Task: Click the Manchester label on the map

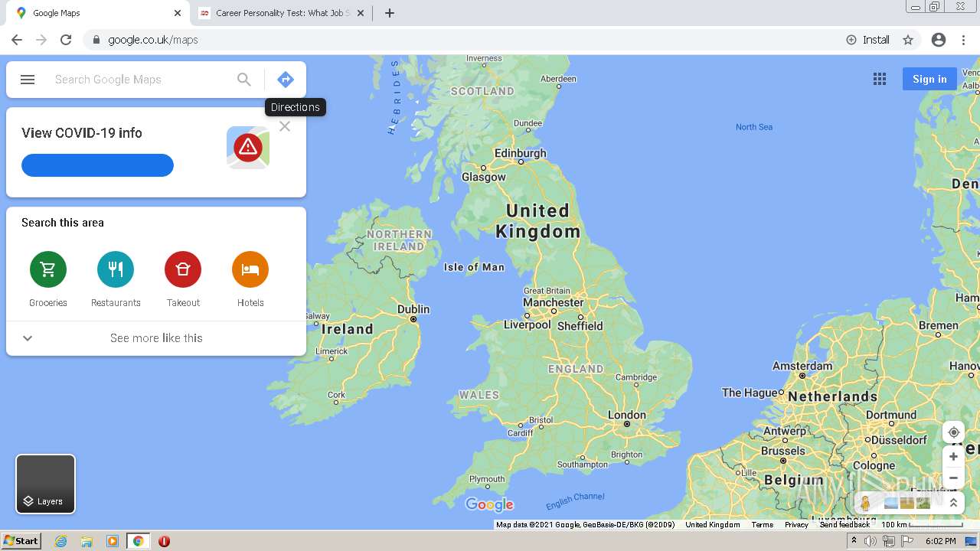Action: point(554,302)
